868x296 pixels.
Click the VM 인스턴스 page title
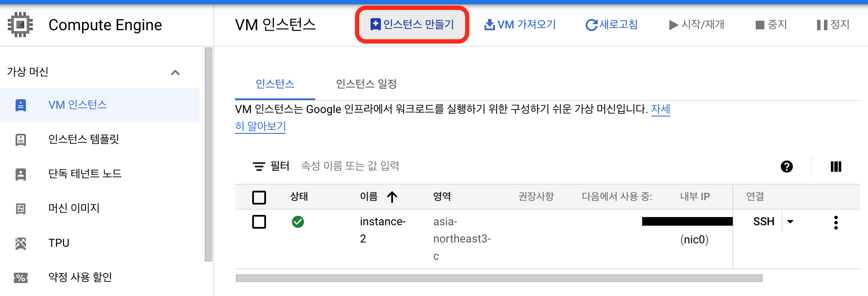(x=276, y=25)
